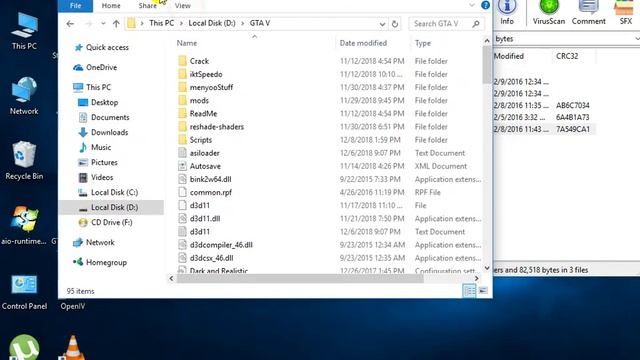The image size is (640, 360).
Task: Click Local Disk (D:) in address bar
Action: (212, 23)
